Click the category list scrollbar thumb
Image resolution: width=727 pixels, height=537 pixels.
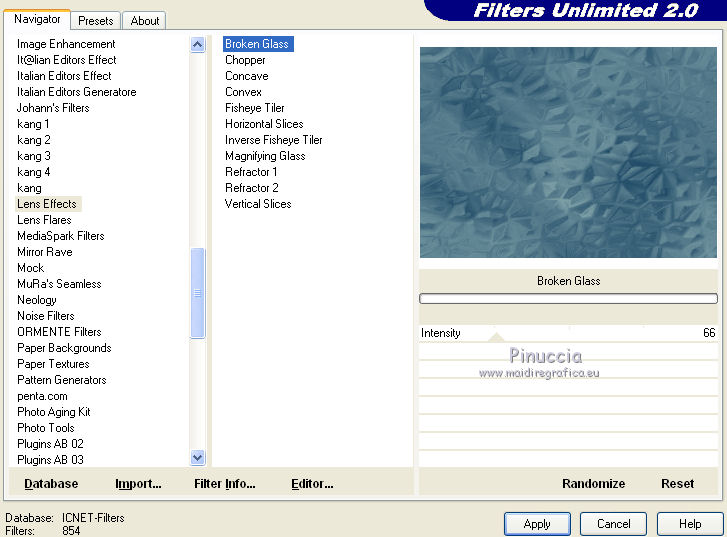(x=198, y=293)
